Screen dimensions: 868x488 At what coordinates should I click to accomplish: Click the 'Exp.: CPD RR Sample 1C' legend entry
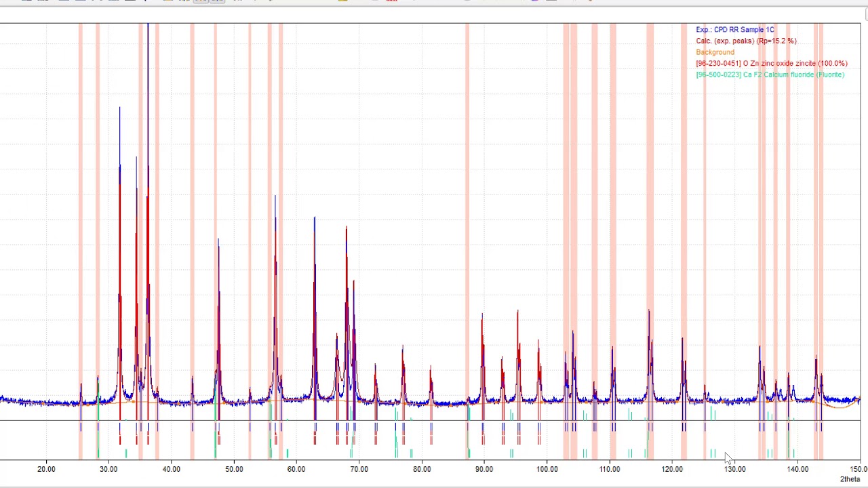(734, 30)
